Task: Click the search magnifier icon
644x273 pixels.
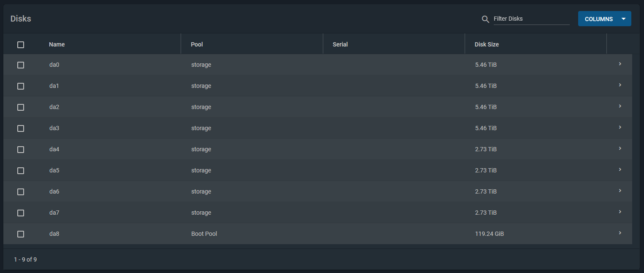Action: pos(485,19)
